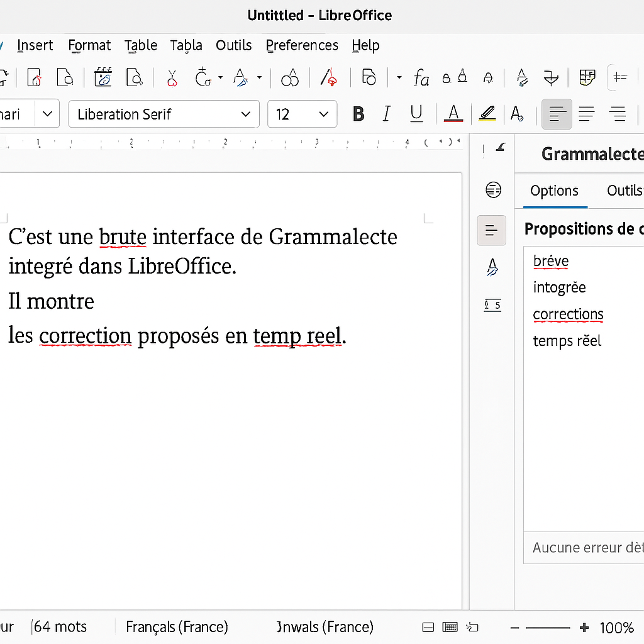Click the spelling check pen icon
Image resolution: width=644 pixels, height=644 pixels.
pos(329,77)
